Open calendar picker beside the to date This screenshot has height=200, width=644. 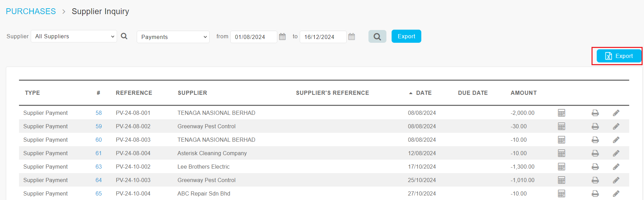tap(352, 37)
